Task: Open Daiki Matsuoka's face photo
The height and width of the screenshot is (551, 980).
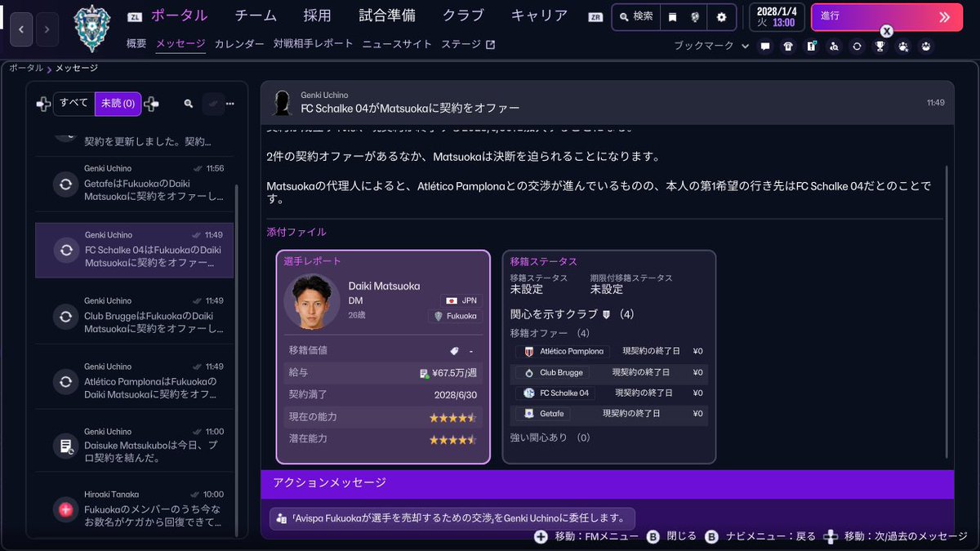Action: pyautogui.click(x=312, y=301)
